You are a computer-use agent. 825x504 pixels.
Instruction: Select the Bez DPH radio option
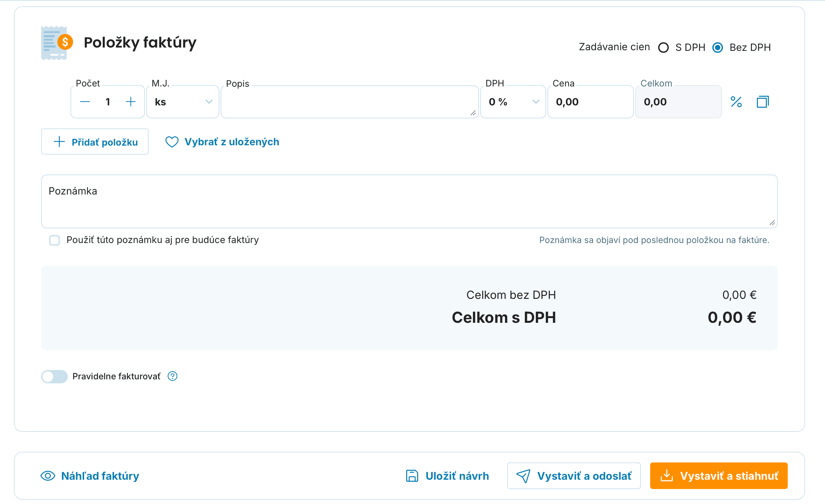[718, 48]
